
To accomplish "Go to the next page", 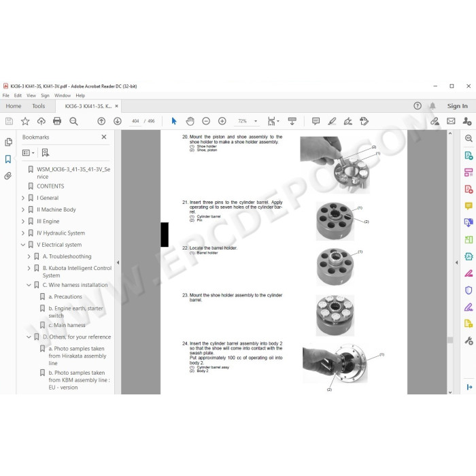I will coord(118,122).
